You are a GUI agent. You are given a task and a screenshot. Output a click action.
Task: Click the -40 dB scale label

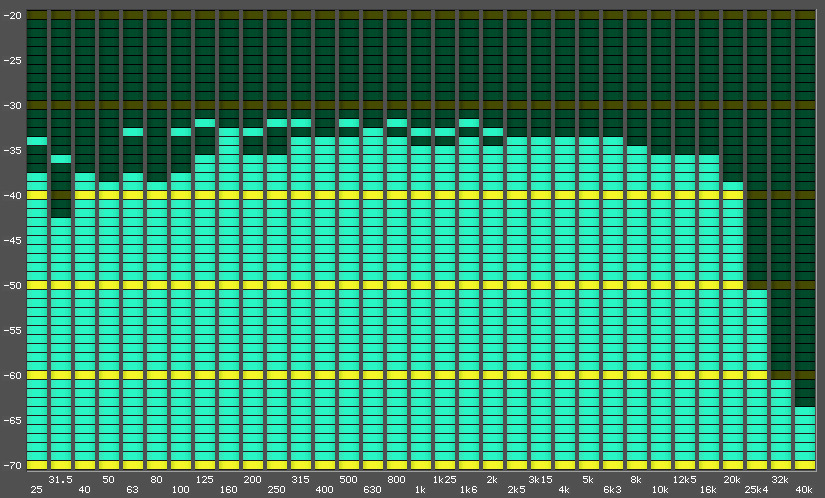pos(13,196)
